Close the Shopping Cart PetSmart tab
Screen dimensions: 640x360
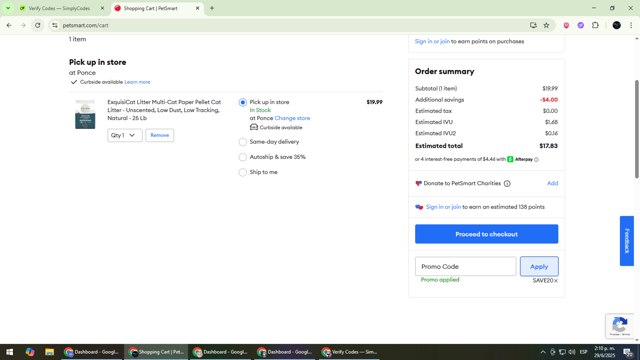198,8
